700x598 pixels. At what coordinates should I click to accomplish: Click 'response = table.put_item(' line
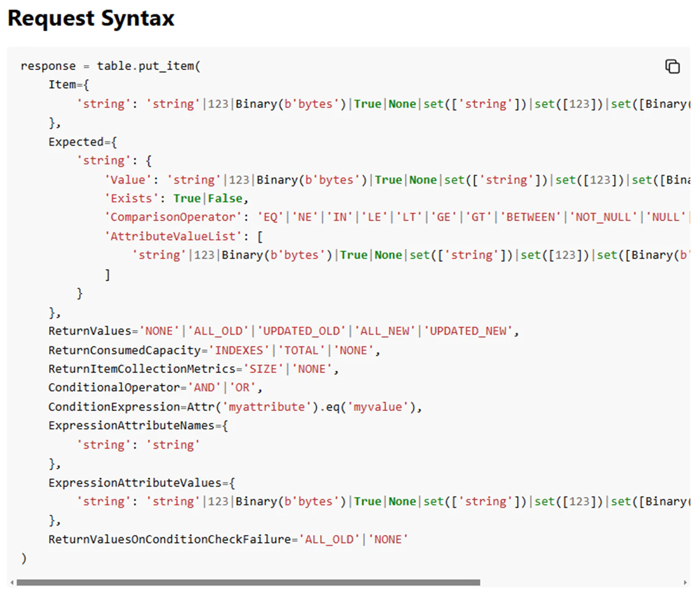111,66
